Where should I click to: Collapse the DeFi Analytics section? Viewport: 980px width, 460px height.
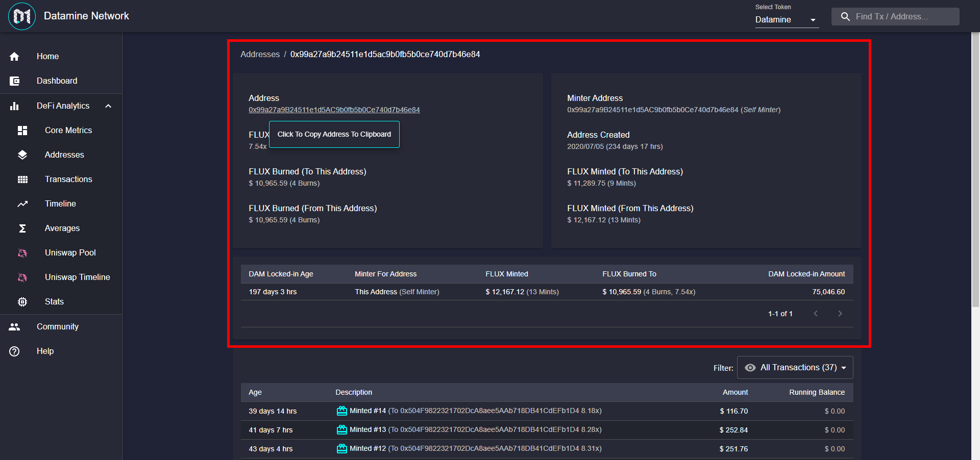click(x=108, y=106)
